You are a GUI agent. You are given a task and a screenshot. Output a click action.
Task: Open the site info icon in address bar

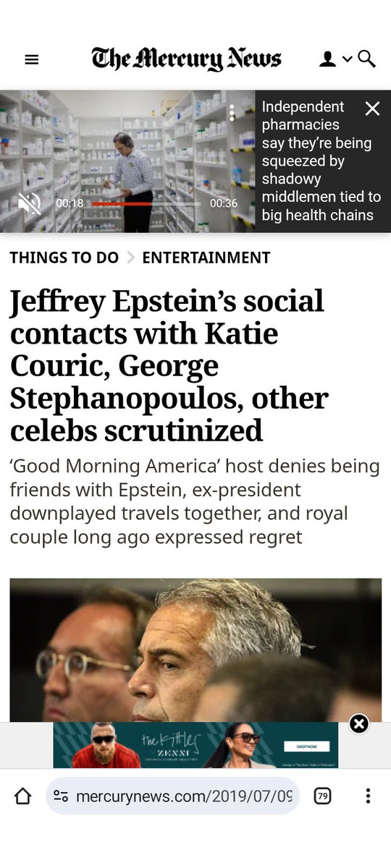[x=61, y=796]
